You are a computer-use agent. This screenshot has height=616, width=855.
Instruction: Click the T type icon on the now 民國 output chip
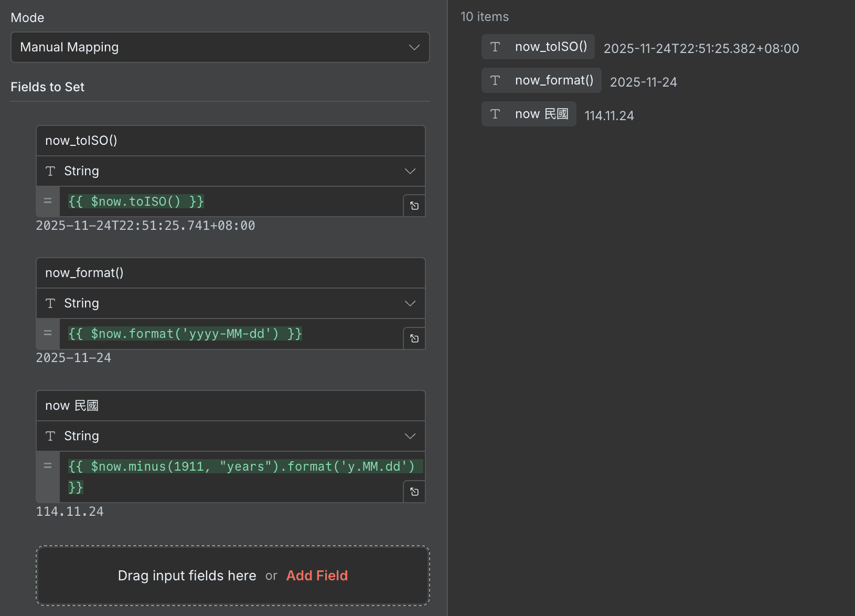[x=495, y=114]
